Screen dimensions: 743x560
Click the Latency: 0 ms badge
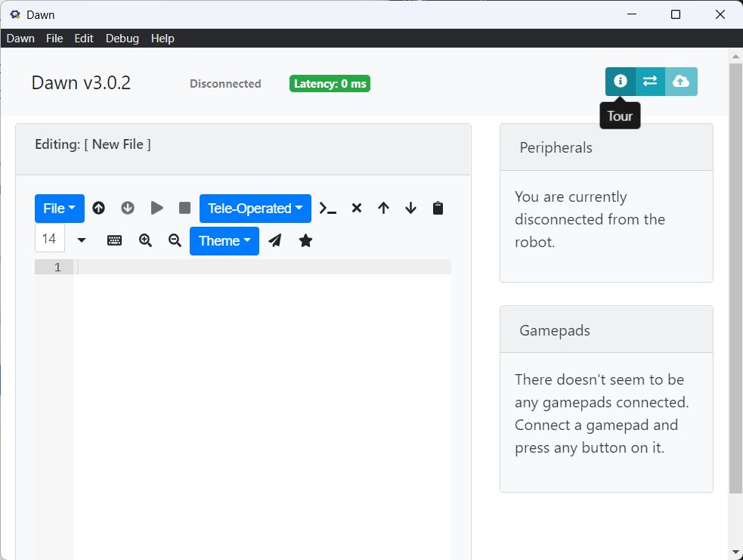tap(330, 84)
